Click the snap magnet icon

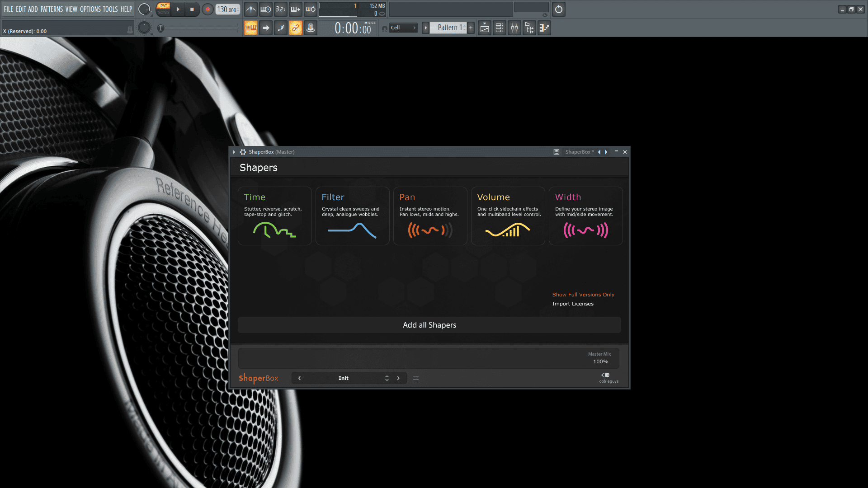384,28
